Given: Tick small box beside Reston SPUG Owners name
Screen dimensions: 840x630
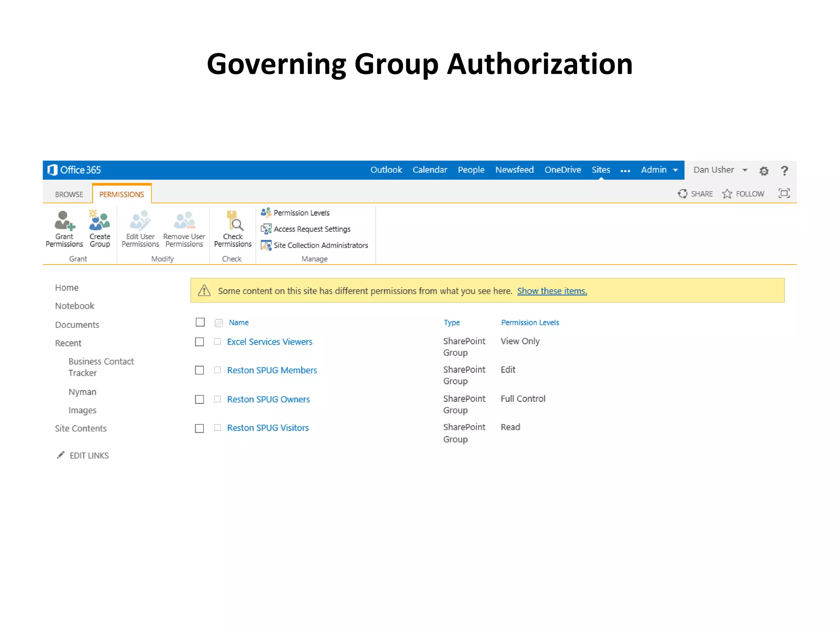Looking at the screenshot, I should pos(217,399).
